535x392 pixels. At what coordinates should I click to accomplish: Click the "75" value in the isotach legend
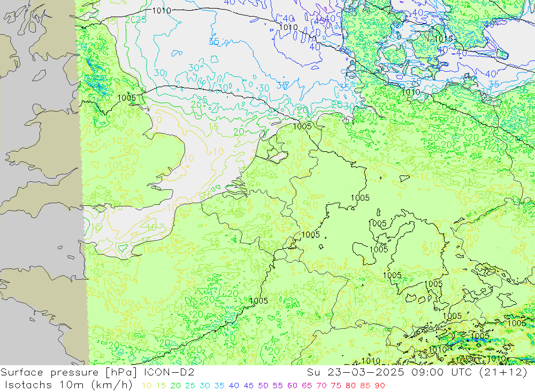(336, 386)
